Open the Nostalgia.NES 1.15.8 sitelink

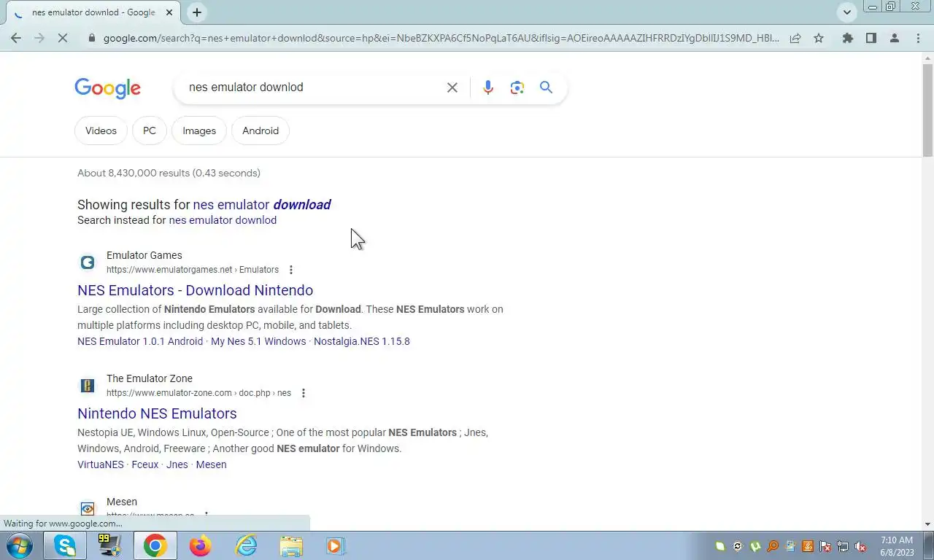362,341
